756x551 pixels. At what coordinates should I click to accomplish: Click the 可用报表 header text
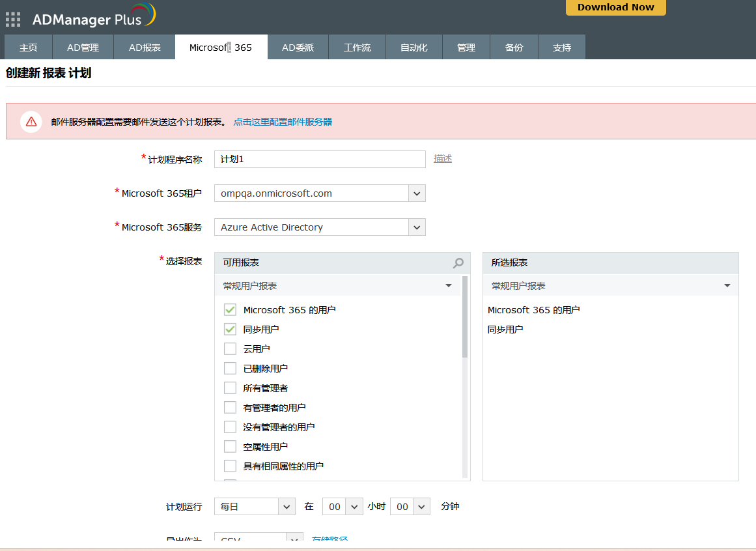241,262
